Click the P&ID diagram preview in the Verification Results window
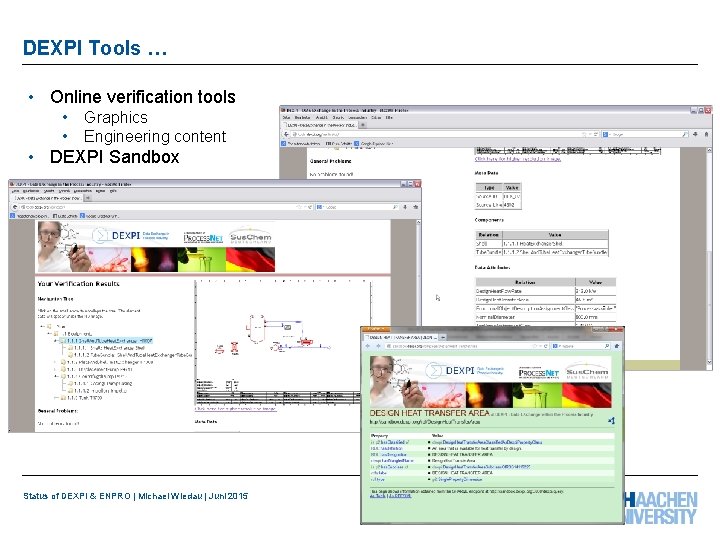Screen dimensions: 720x540 coord(282,342)
